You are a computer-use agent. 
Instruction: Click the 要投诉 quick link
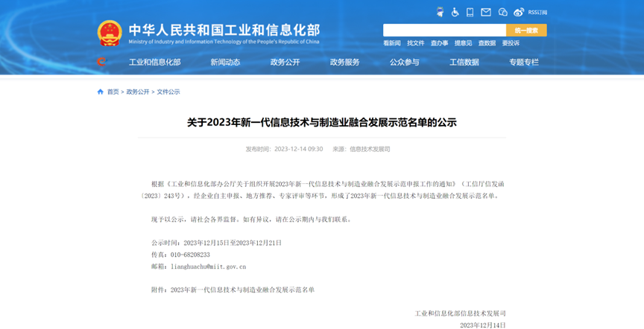(x=511, y=43)
